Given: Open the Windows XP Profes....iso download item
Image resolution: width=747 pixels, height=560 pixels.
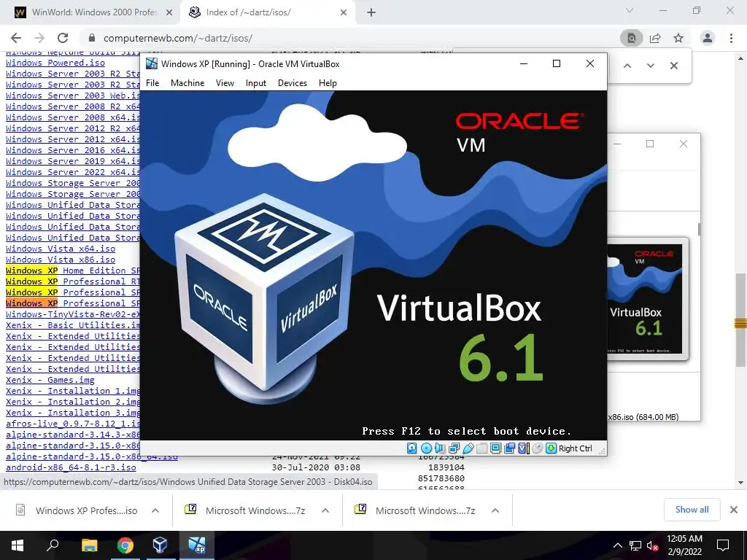Looking at the screenshot, I should point(79,510).
